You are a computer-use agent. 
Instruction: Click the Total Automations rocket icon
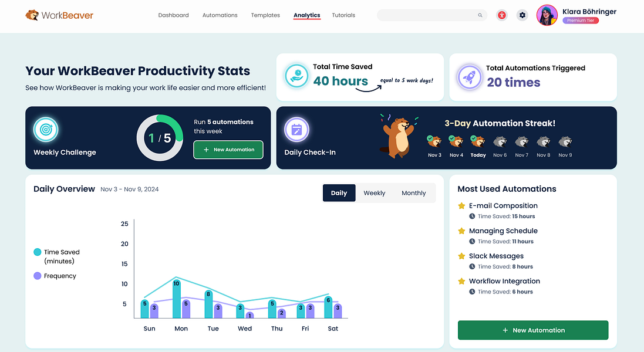[468, 77]
